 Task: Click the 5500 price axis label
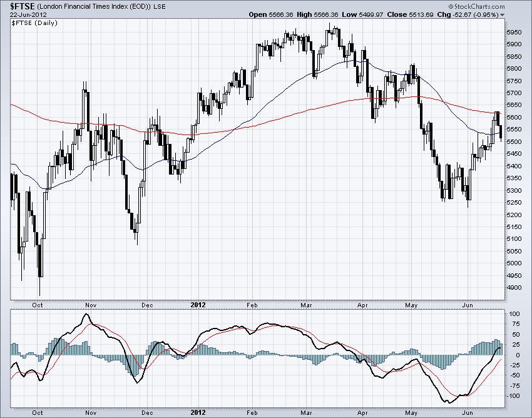(x=514, y=142)
